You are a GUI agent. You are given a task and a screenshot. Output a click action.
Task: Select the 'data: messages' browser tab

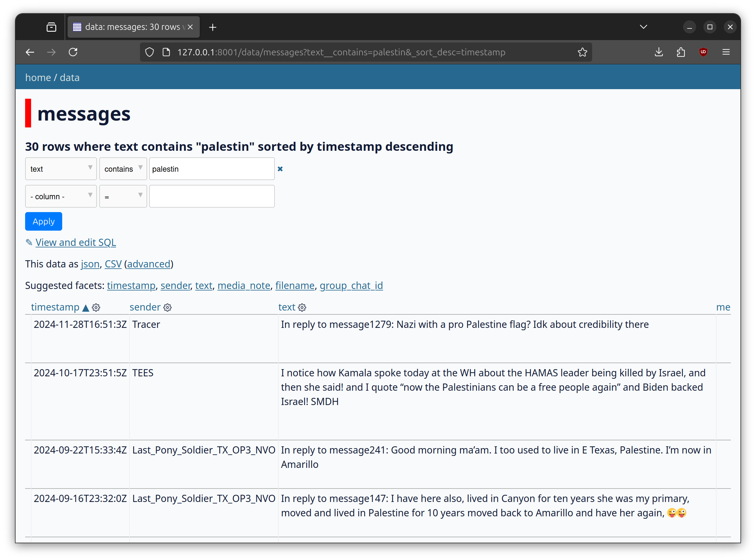(x=132, y=27)
